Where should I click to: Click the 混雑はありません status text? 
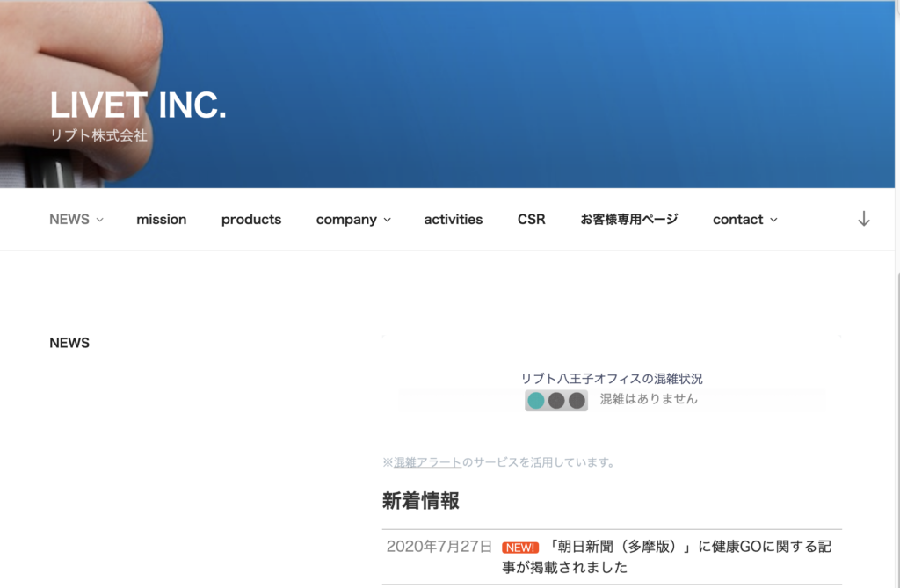tap(649, 399)
